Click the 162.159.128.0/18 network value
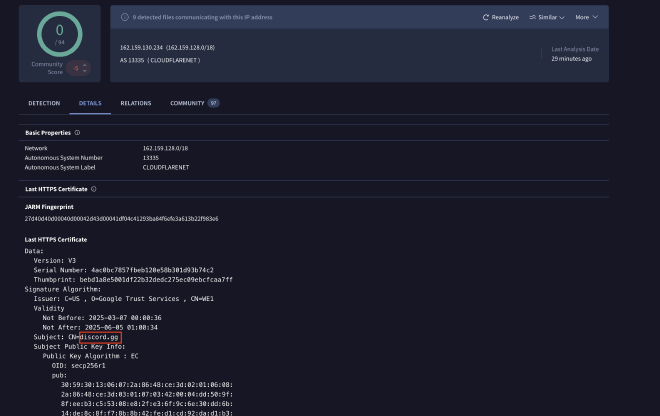This screenshot has height=416, width=660. [166, 148]
